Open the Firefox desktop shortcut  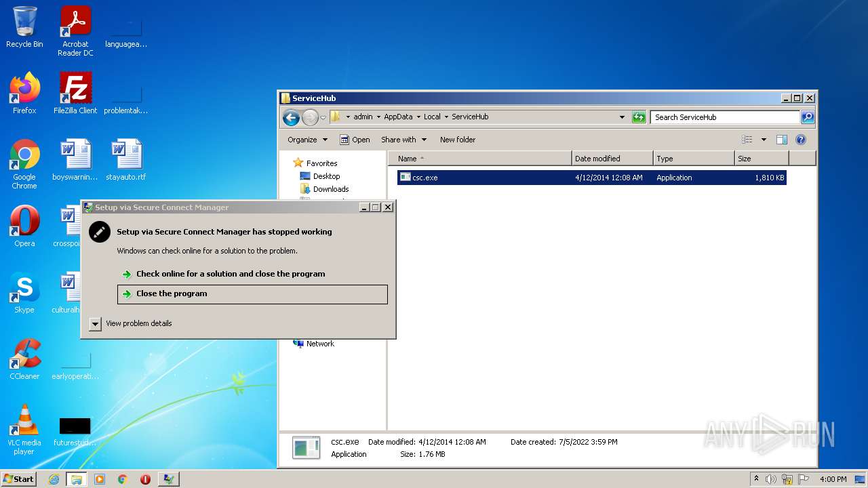(24, 94)
